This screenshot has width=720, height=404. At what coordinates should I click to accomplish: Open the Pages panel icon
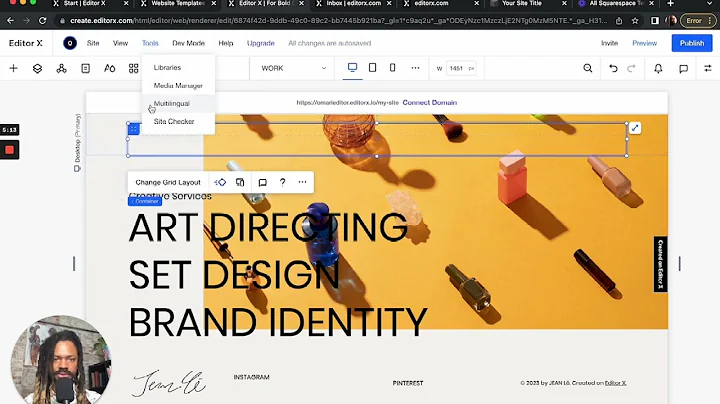click(85, 68)
